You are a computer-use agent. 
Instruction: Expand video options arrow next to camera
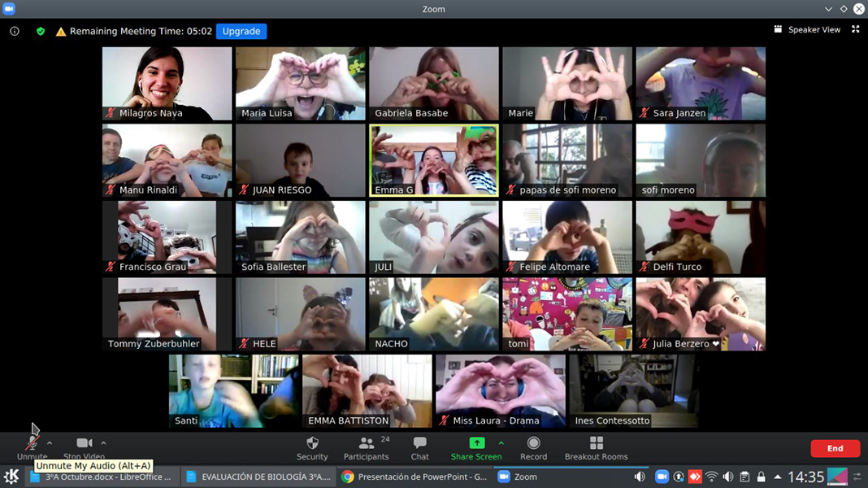103,443
